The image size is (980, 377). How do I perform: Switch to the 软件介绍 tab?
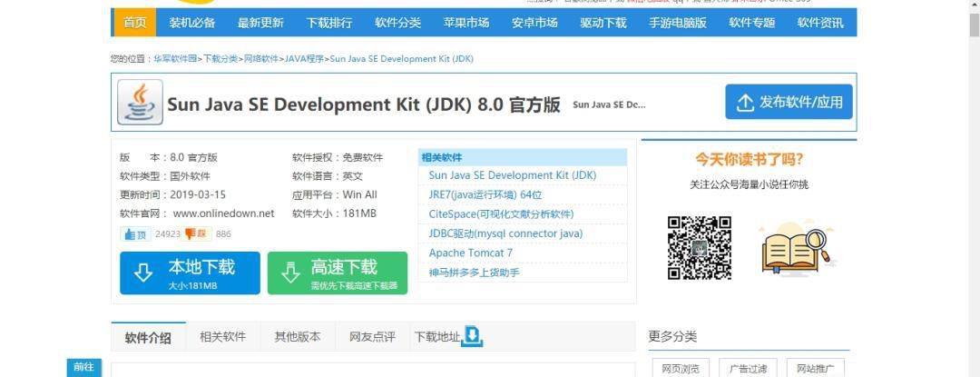(x=148, y=337)
